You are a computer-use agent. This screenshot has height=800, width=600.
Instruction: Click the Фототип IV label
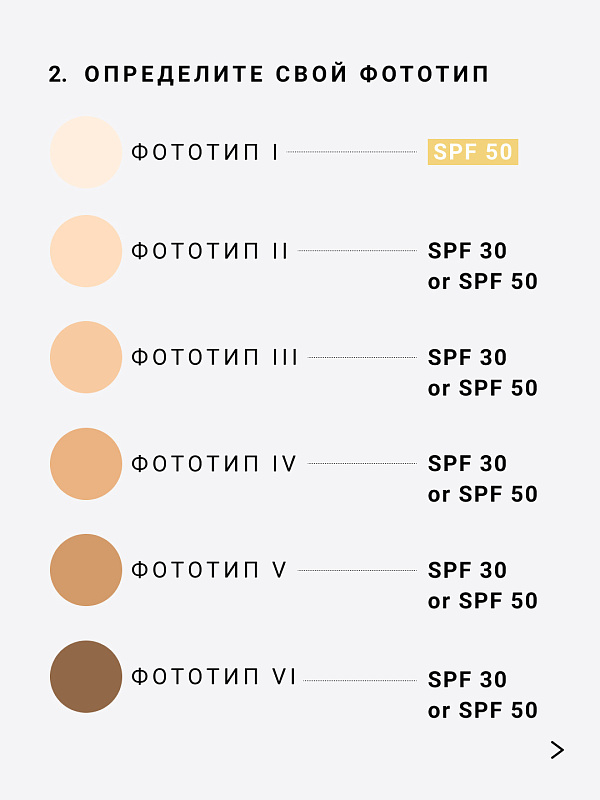[215, 464]
